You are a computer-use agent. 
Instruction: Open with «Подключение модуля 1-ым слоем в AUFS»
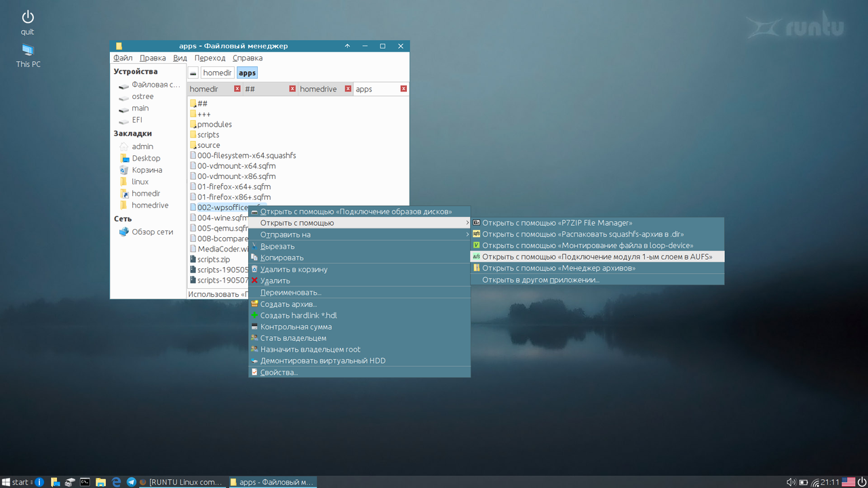tap(597, 257)
